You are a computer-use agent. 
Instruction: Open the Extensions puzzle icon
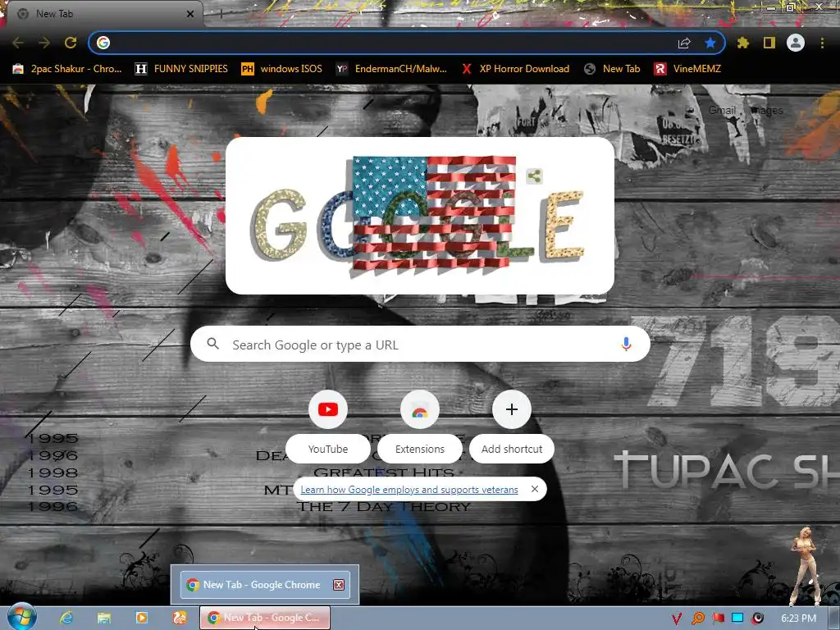pos(743,43)
